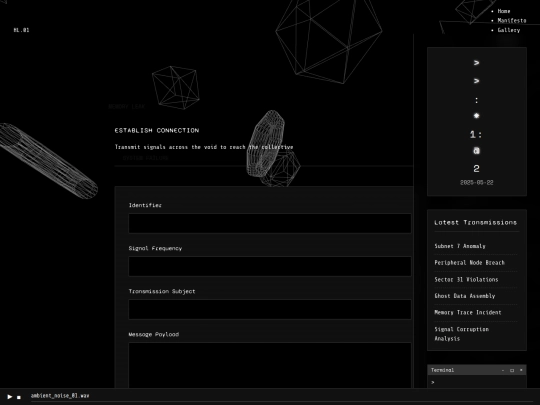The width and height of the screenshot is (540, 405).
Task: Click into the Identifier field
Action: click(270, 223)
